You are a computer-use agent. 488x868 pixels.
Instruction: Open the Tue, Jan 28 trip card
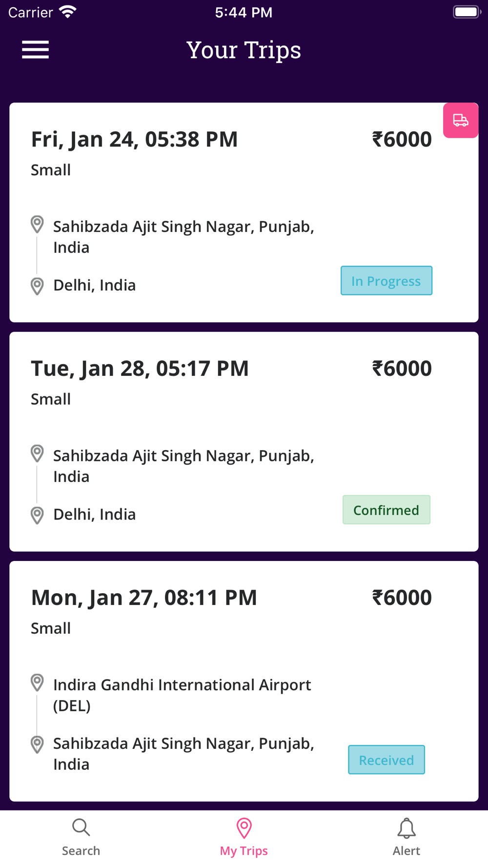(244, 442)
